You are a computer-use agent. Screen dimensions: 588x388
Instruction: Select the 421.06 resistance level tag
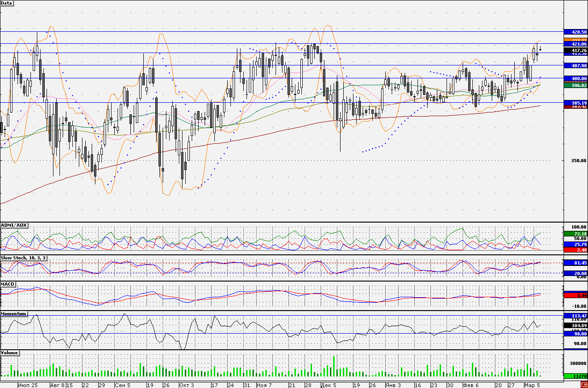click(576, 44)
